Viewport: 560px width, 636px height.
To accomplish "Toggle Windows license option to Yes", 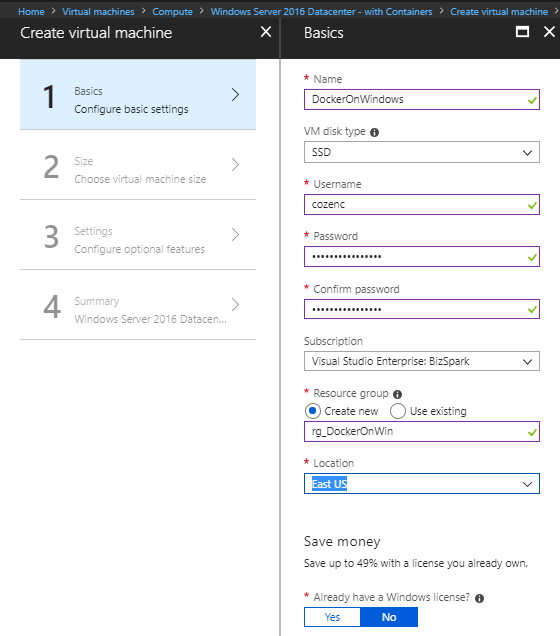I will pos(332,617).
